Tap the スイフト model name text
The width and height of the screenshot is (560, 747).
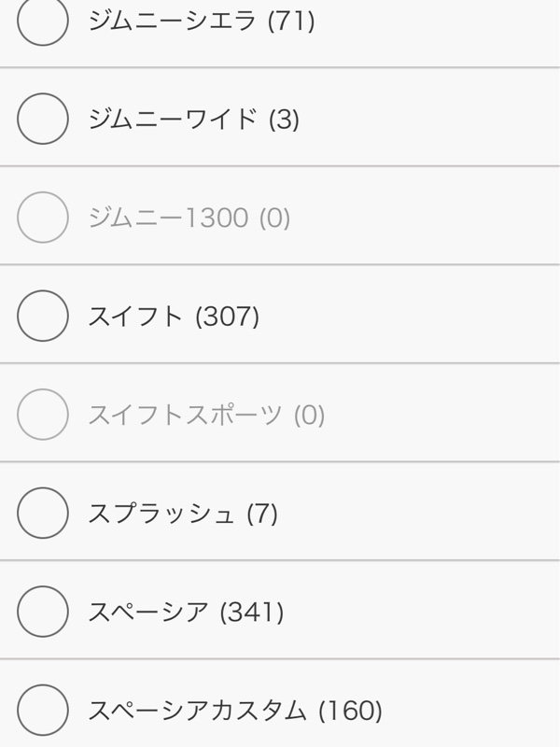point(135,317)
